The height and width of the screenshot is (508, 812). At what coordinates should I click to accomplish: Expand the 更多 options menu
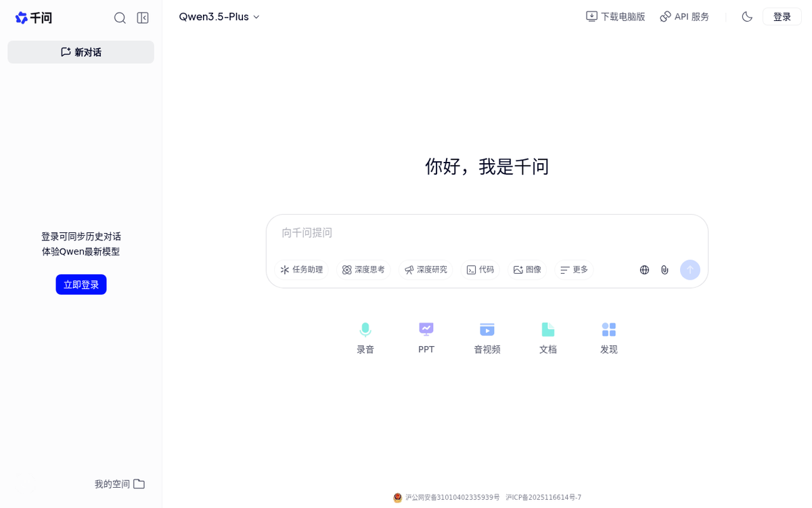click(573, 270)
